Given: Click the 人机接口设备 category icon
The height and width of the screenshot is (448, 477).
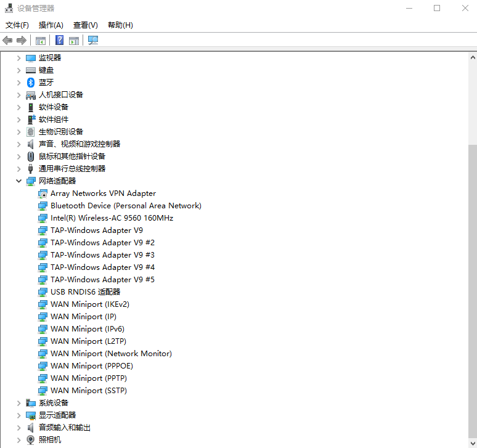Looking at the screenshot, I should pos(31,95).
